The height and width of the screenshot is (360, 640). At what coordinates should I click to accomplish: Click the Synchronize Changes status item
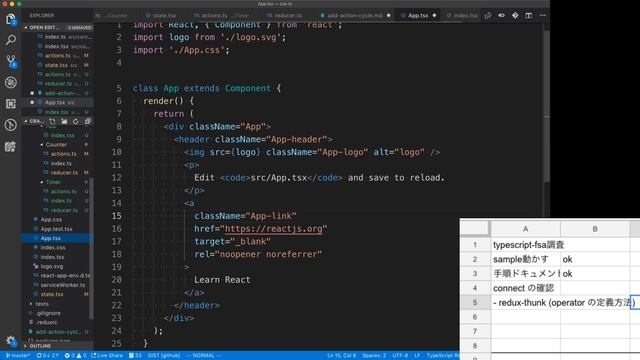(x=48, y=356)
